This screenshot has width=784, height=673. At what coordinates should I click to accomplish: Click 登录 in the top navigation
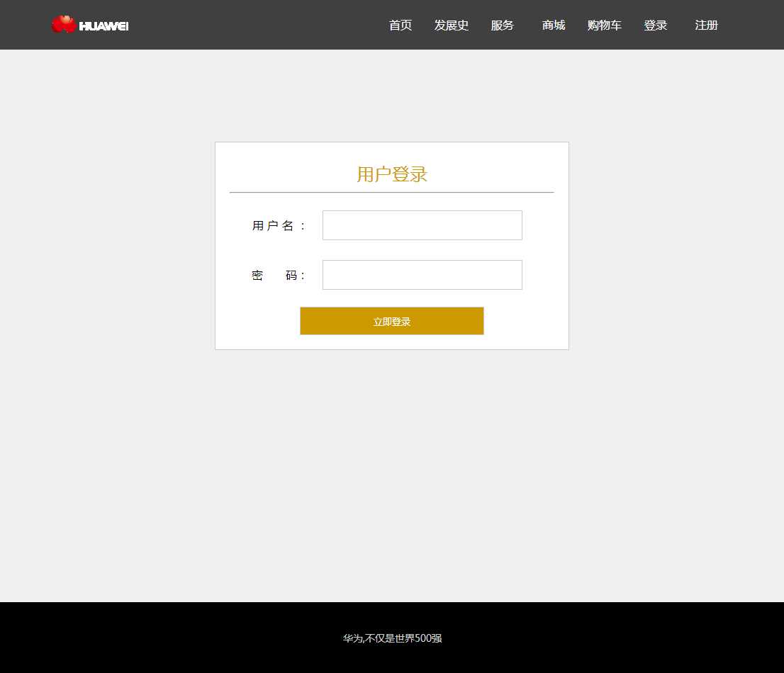click(656, 26)
